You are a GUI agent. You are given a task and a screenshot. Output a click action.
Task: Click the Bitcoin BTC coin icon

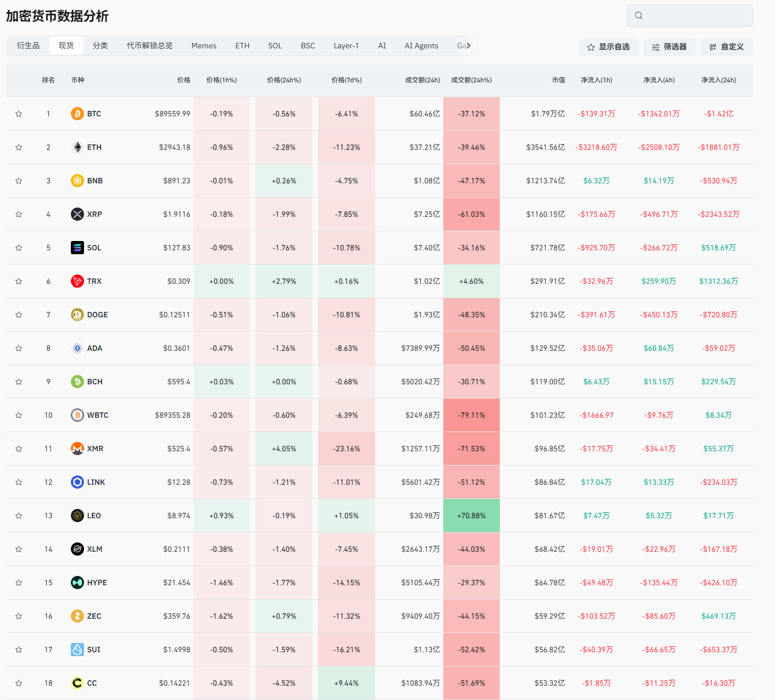coord(77,114)
